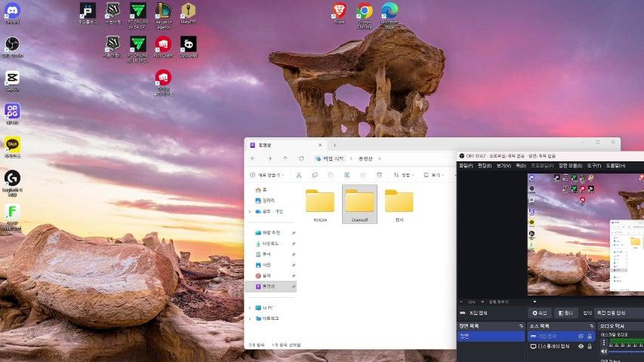Launch the Brave browser shortcut

[339, 11]
